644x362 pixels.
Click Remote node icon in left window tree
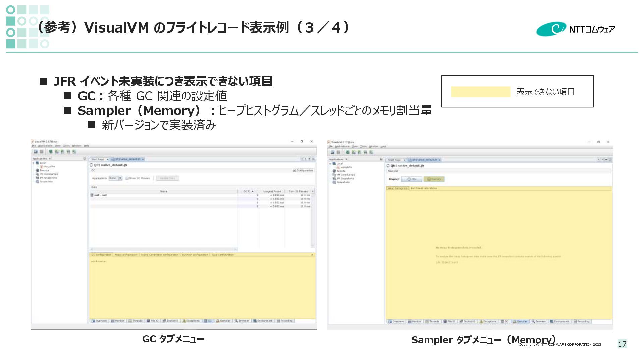click(x=38, y=170)
